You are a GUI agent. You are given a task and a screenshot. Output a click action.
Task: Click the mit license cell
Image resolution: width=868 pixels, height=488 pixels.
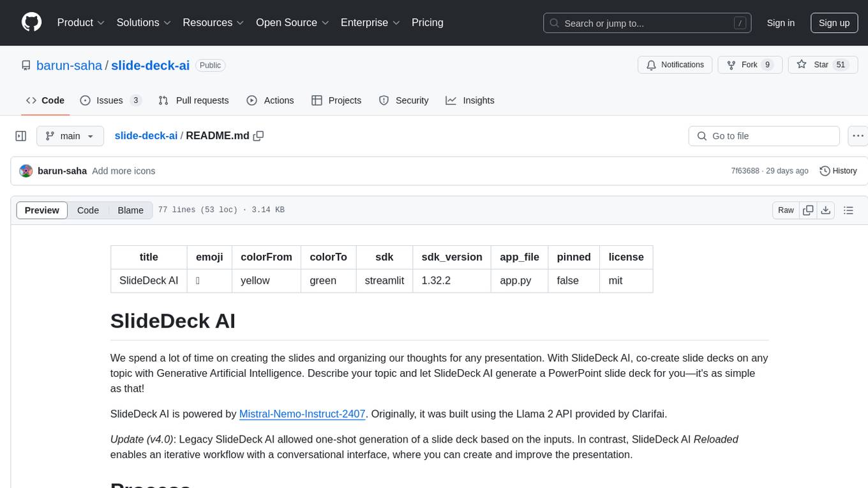click(626, 280)
